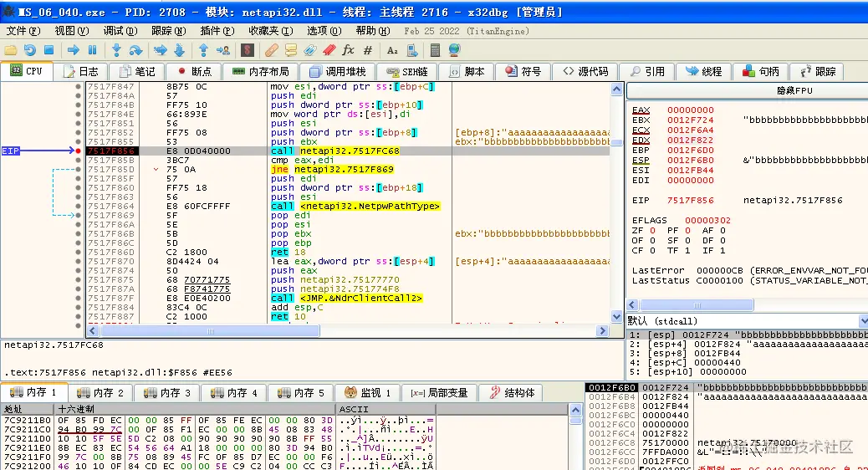Image resolution: width=868 pixels, height=470 pixels.
Task: Select the 结构体 tab
Action: (512, 392)
